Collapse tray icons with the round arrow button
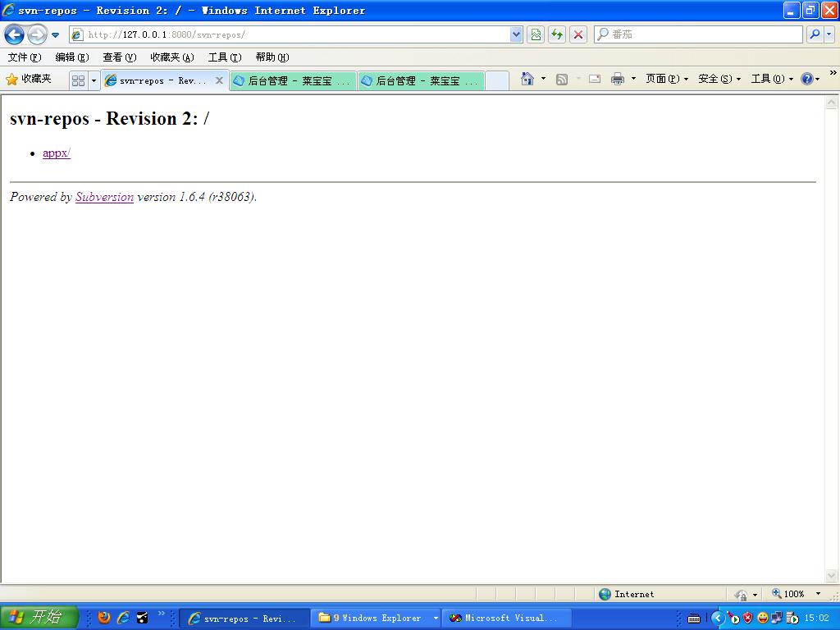The width and height of the screenshot is (840, 630). (718, 619)
